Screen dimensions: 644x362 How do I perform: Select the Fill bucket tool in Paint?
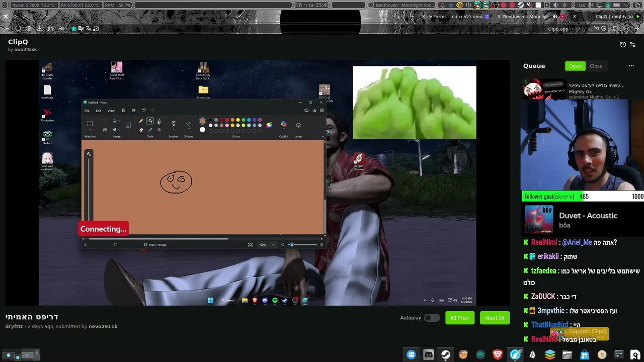(150, 121)
